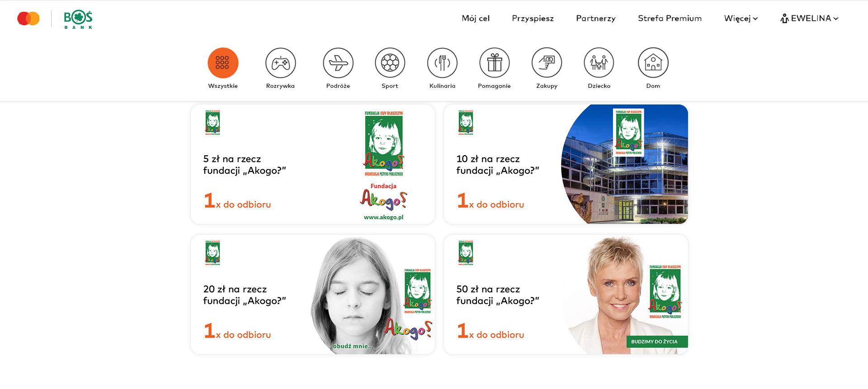Click the Pomaganie gift box icon
This screenshot has height=389, width=868.
tap(494, 63)
